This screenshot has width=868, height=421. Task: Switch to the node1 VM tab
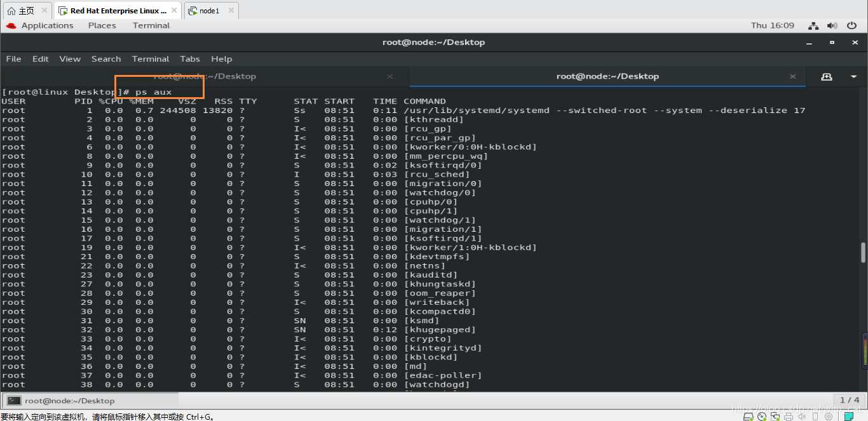(211, 11)
